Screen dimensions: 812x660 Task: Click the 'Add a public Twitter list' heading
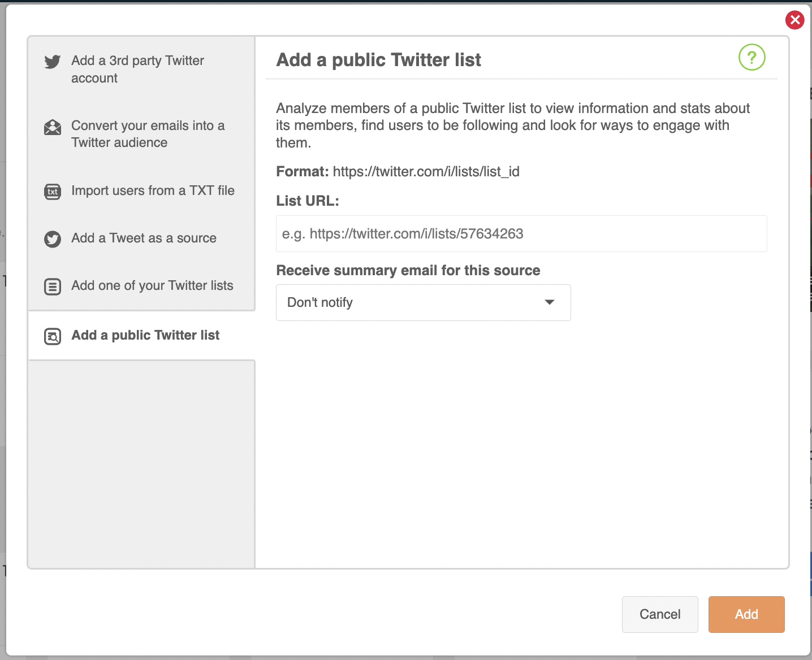click(x=378, y=59)
